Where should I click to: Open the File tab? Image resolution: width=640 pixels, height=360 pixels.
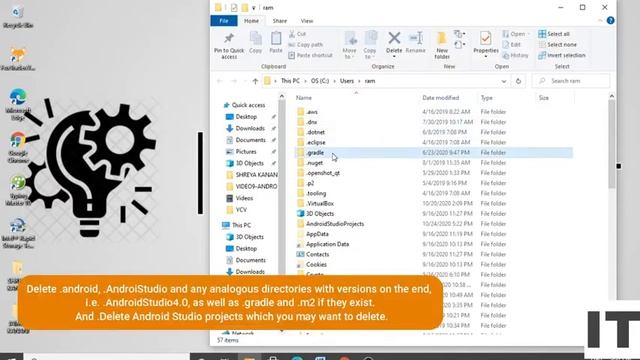[224, 21]
